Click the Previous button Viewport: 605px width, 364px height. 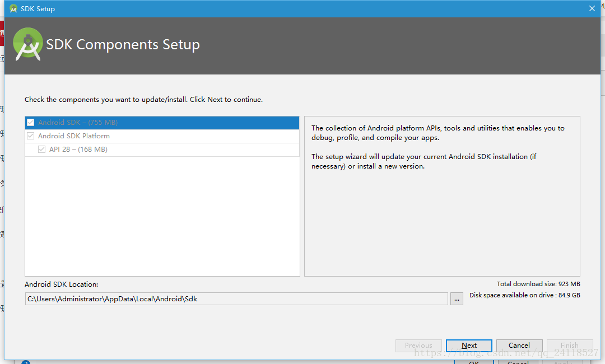[x=418, y=346]
